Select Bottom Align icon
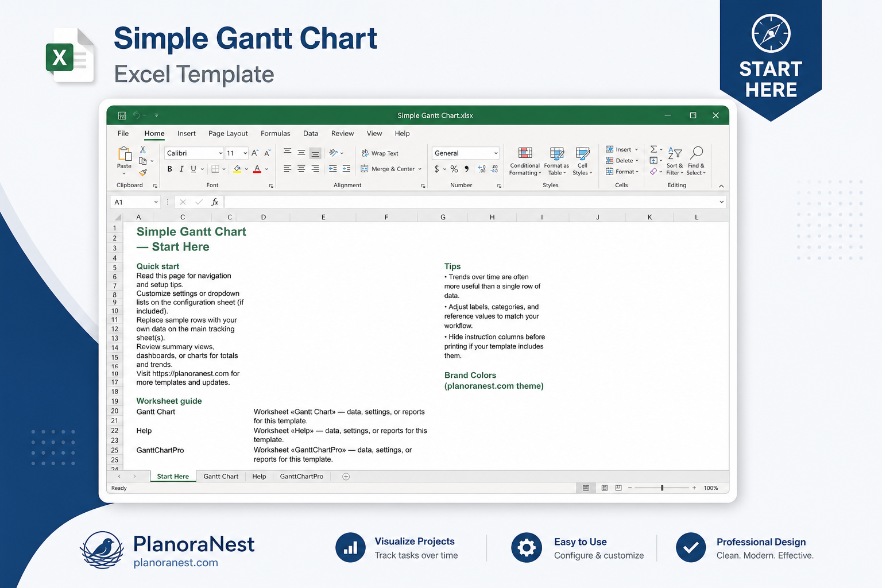 pyautogui.click(x=315, y=153)
